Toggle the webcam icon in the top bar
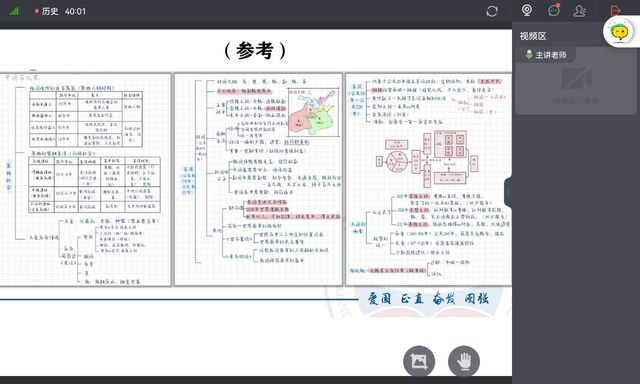This screenshot has width=640, height=384. (x=527, y=10)
